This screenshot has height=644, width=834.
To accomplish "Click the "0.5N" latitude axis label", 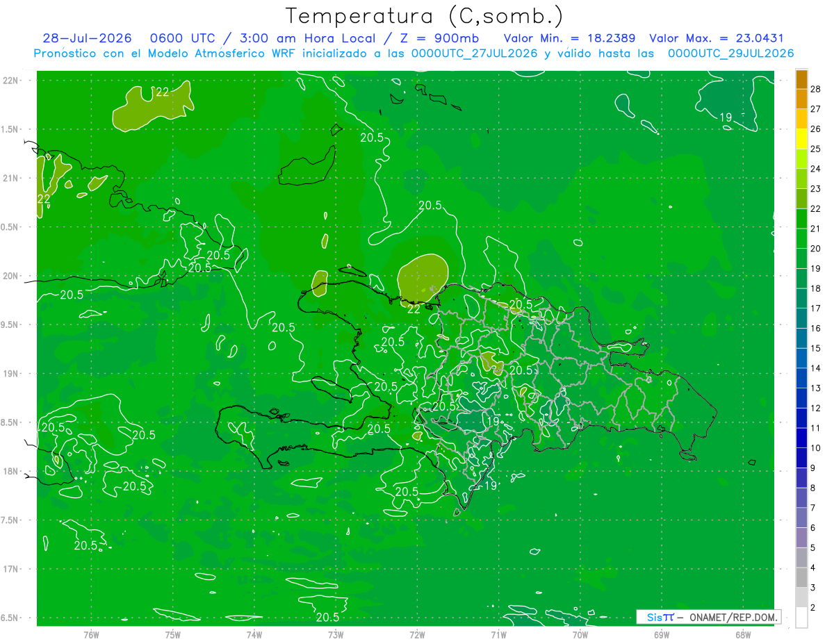I will click(10, 227).
